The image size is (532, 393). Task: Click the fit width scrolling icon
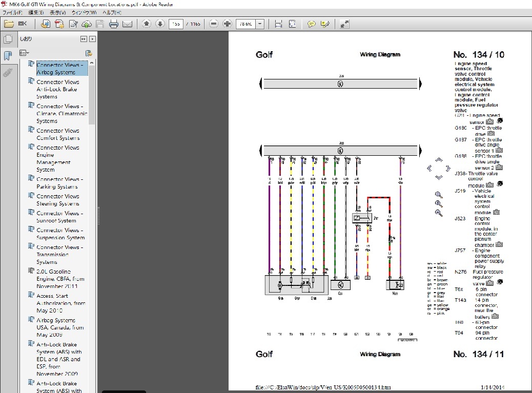[x=278, y=24]
